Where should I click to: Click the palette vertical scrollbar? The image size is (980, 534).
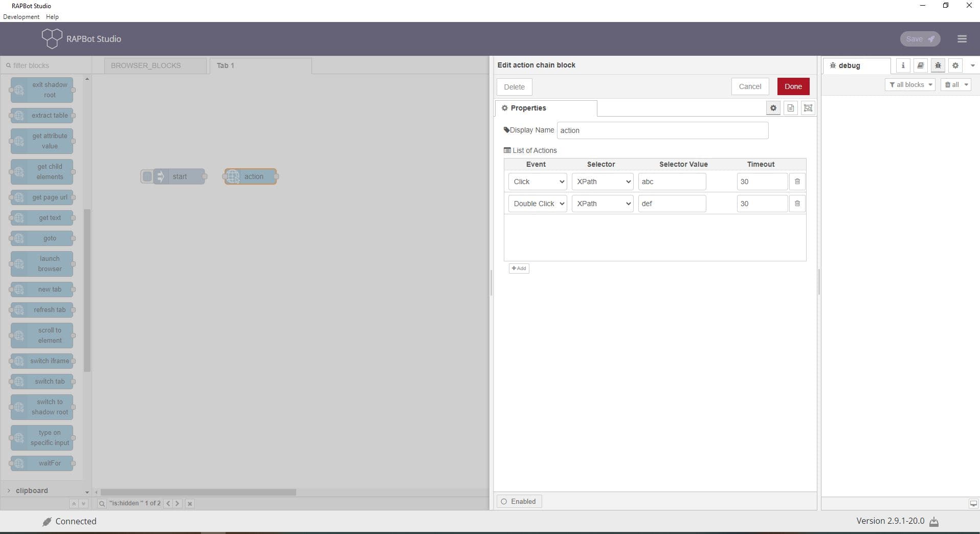87,291
